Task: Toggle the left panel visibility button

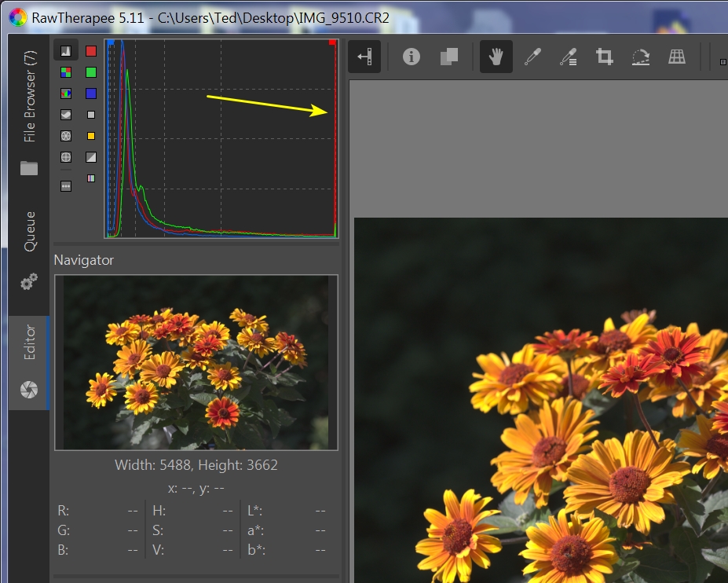Action: coord(364,57)
